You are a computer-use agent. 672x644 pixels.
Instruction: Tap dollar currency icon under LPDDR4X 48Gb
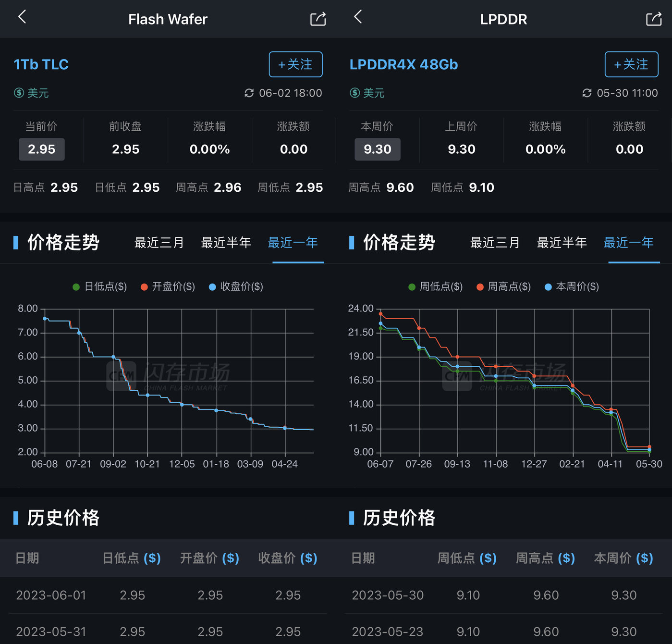click(355, 93)
